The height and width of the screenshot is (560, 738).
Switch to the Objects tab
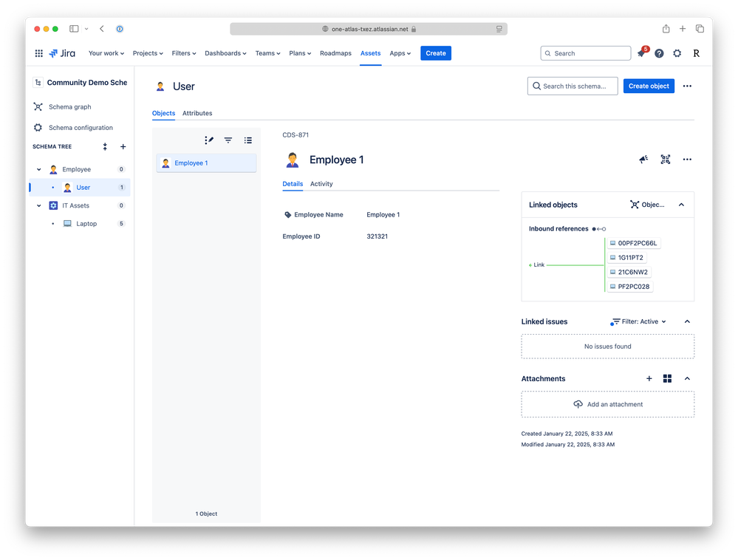click(163, 114)
